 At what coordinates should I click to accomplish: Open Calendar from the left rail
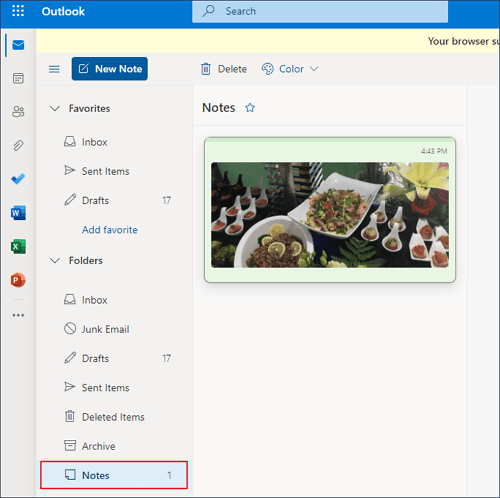18,79
